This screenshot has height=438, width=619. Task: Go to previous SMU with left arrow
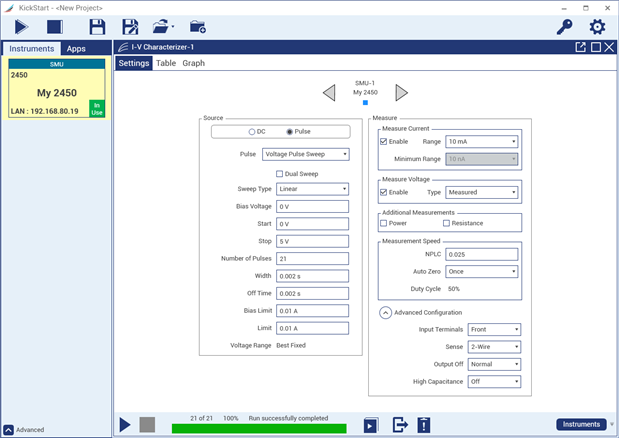tap(329, 93)
